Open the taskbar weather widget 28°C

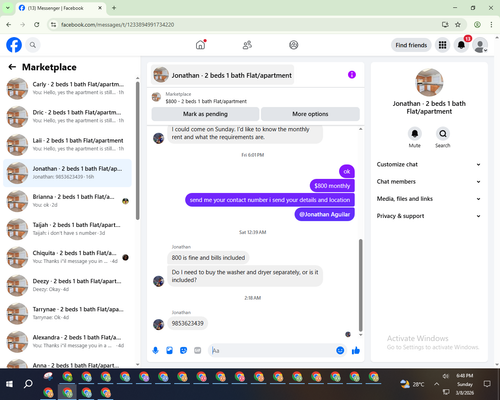412,384
